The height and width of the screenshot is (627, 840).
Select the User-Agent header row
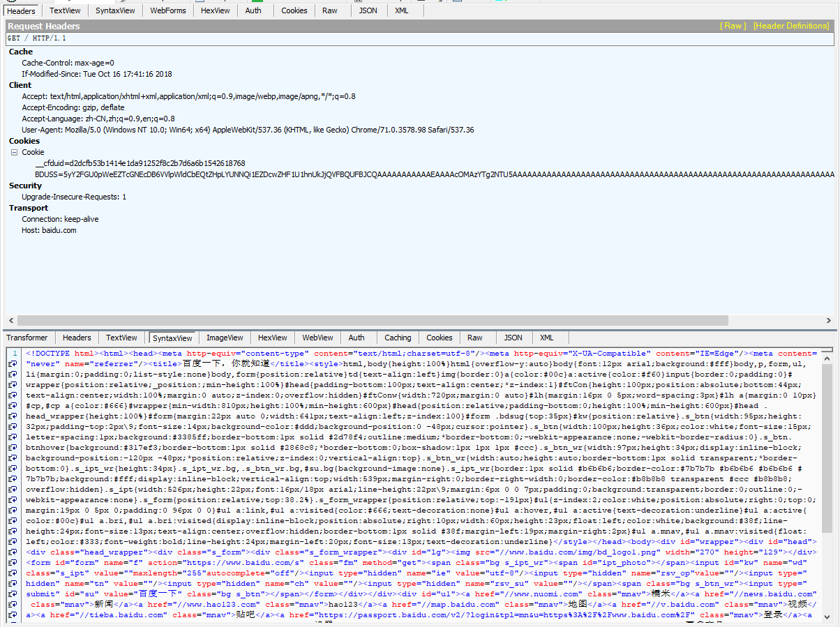click(248, 130)
